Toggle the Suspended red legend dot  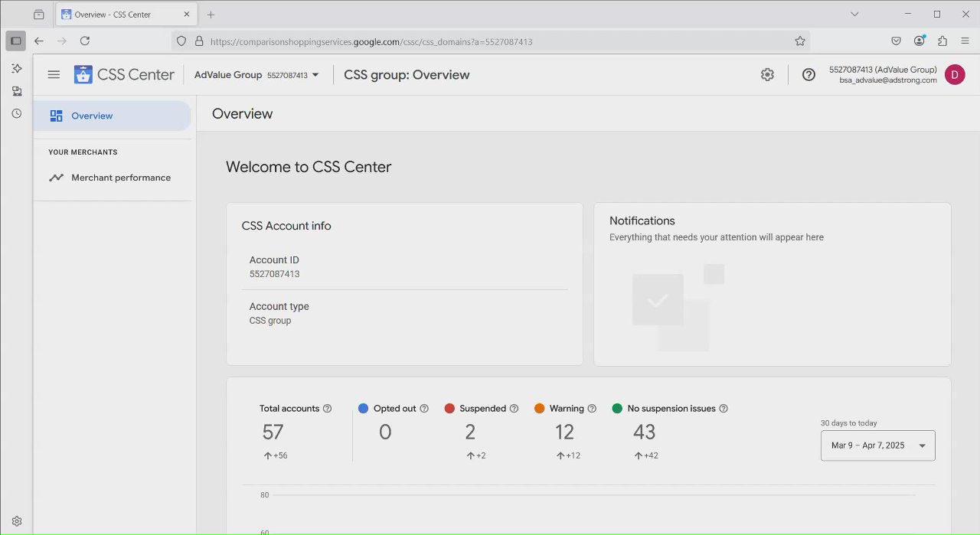(449, 409)
